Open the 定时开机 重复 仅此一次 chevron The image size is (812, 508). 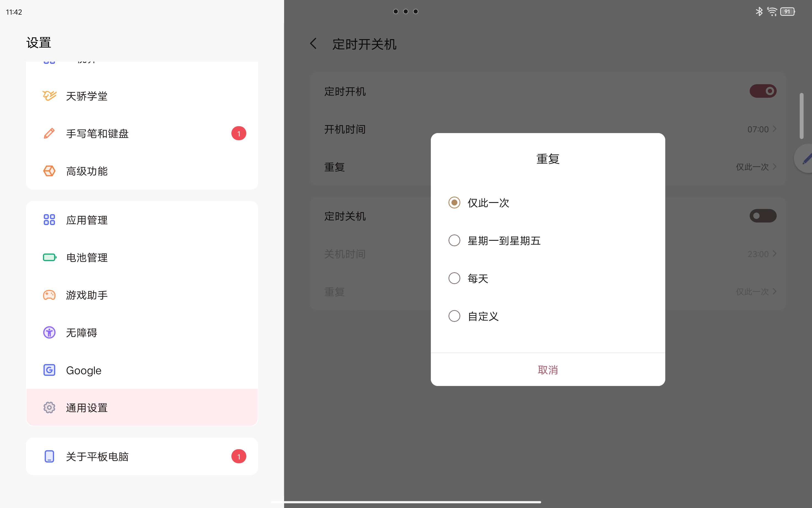[x=775, y=167]
